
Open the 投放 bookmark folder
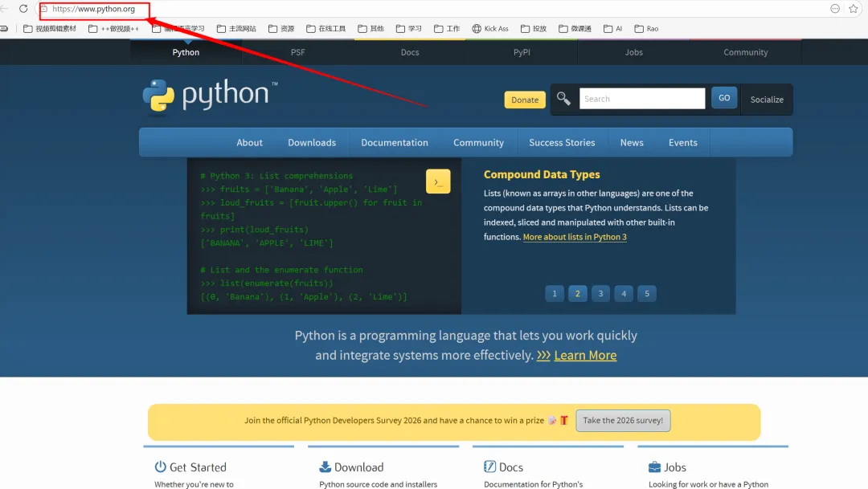[x=534, y=29]
